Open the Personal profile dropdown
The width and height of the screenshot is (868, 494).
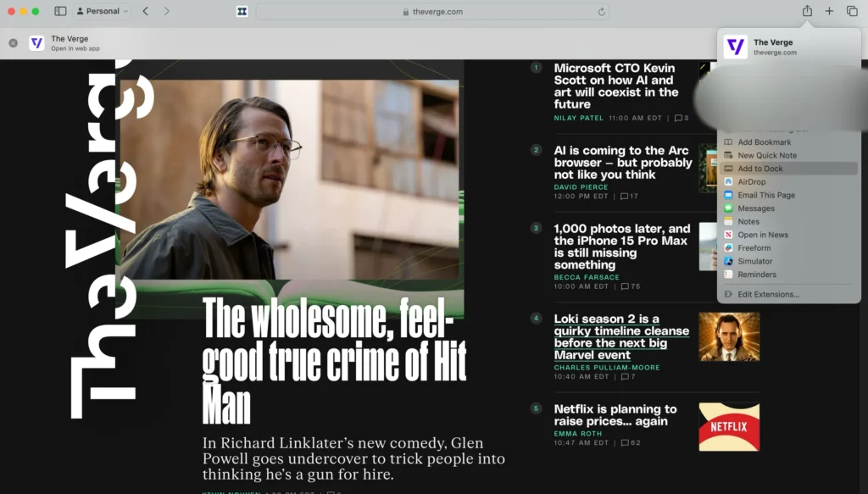103,11
